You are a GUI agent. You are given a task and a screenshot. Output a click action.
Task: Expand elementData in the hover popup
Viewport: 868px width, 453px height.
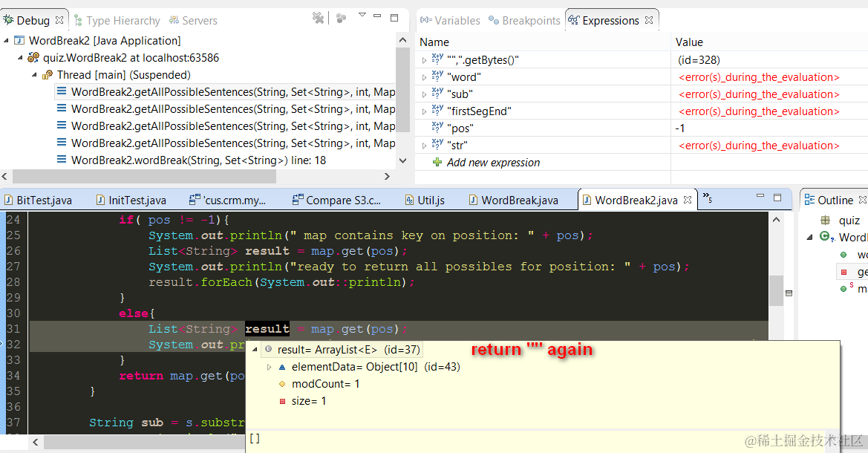tap(269, 367)
